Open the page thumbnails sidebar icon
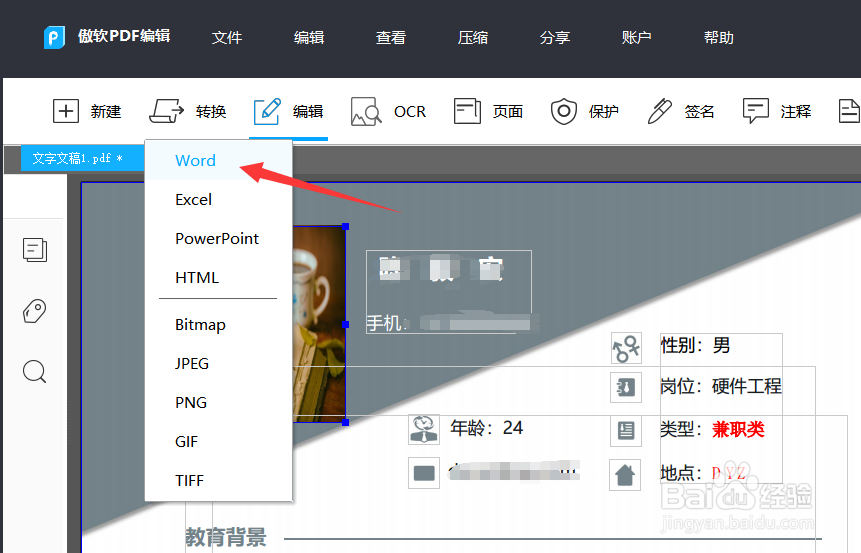 coord(35,250)
